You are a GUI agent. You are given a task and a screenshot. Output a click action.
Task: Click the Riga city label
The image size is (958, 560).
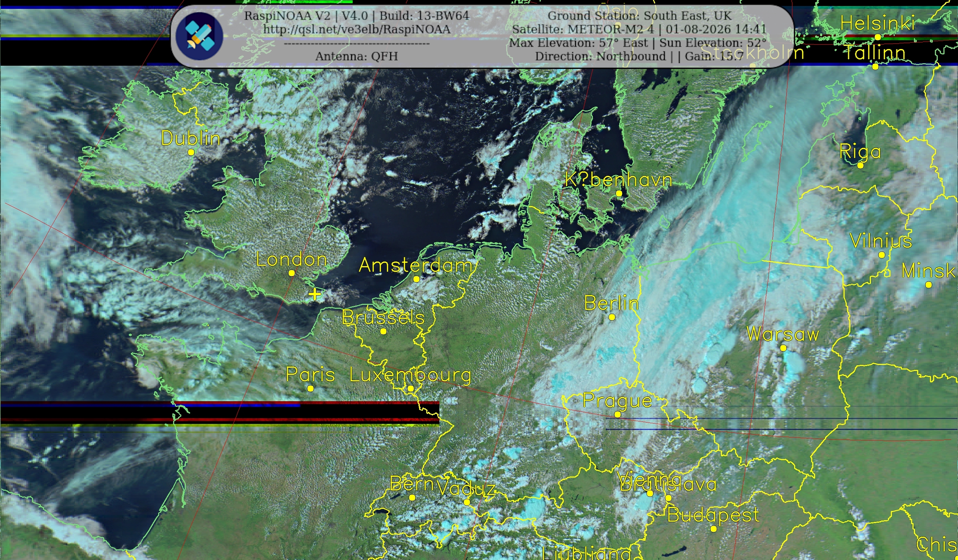click(x=860, y=152)
